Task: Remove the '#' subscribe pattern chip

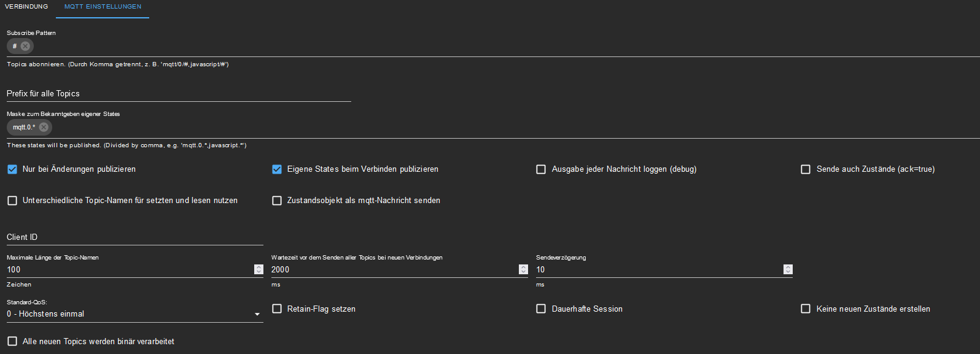Action: pyautogui.click(x=25, y=46)
